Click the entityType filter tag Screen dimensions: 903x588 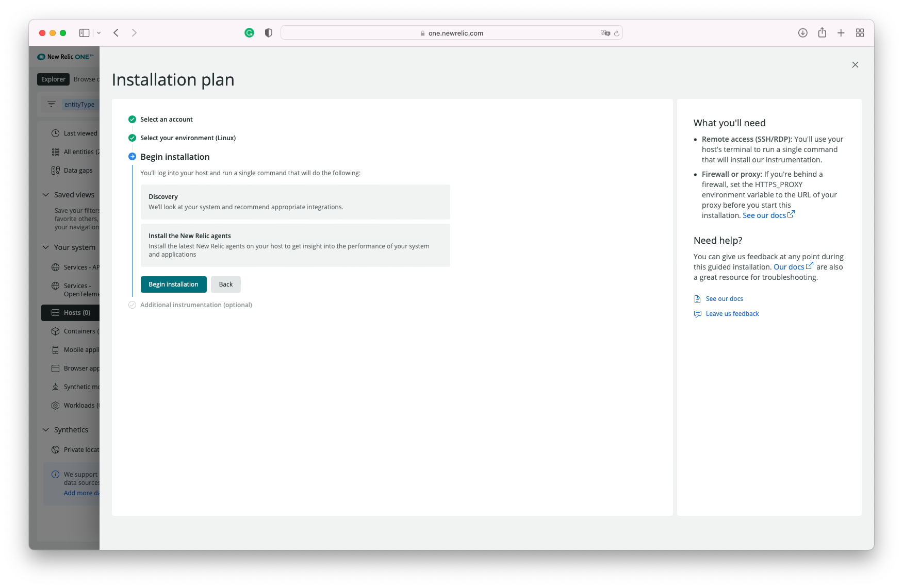(79, 105)
